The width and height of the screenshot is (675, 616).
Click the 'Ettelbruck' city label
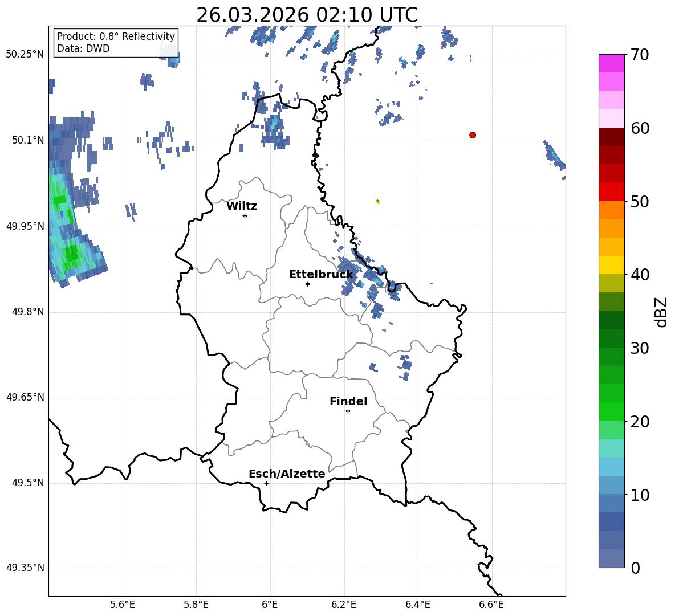tap(321, 275)
